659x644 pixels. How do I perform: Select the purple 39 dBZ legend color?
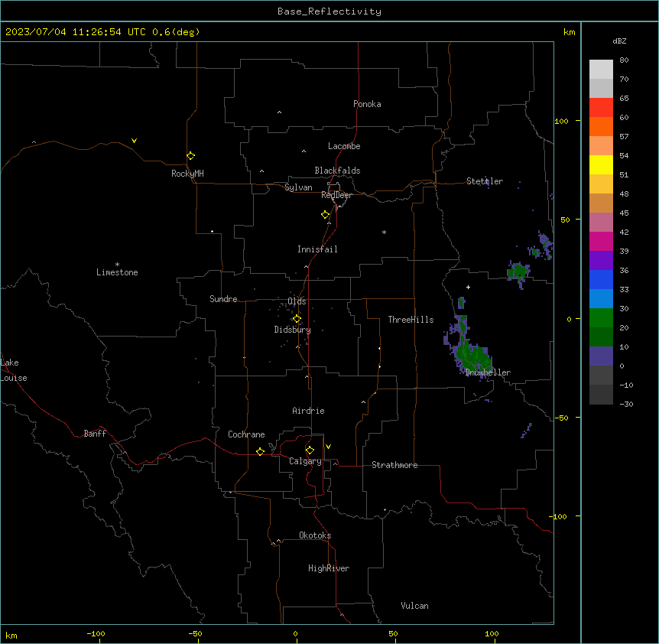point(601,260)
